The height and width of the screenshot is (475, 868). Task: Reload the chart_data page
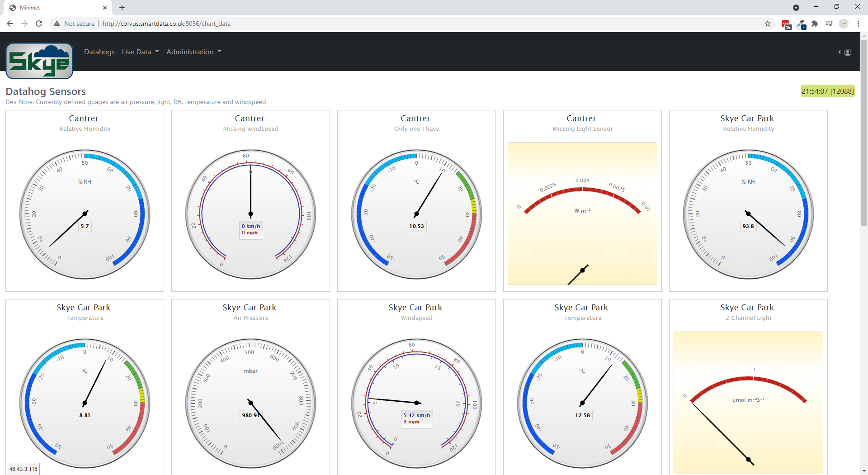tap(39, 24)
